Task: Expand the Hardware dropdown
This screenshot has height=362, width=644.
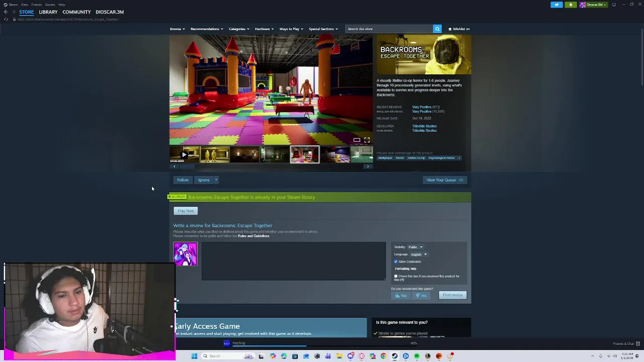Action: (x=264, y=29)
